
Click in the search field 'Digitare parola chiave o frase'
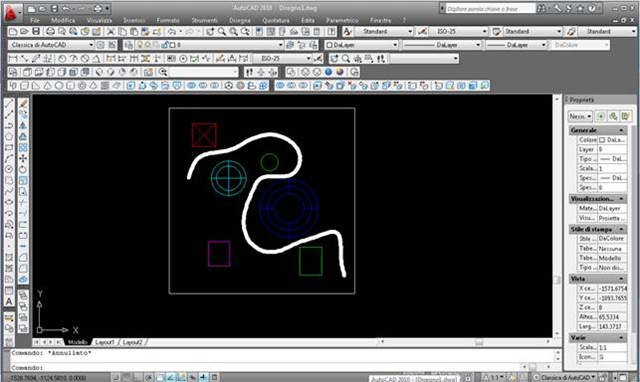(x=489, y=9)
